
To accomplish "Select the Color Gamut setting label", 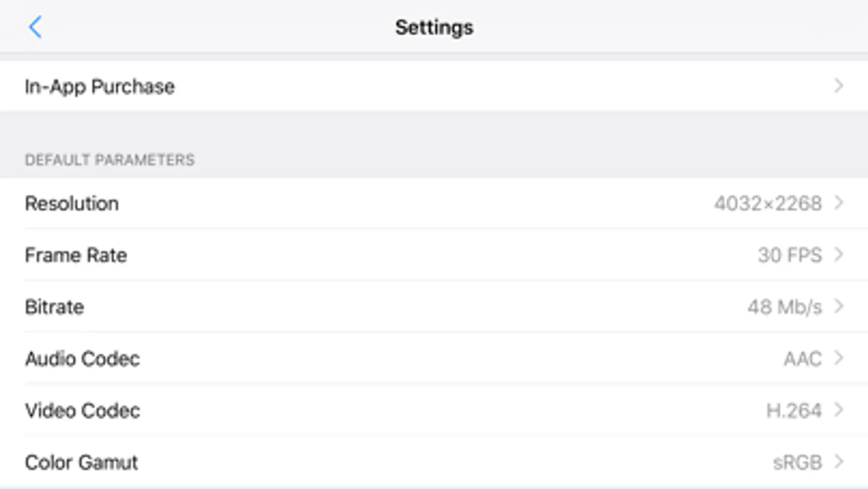I will [x=81, y=462].
